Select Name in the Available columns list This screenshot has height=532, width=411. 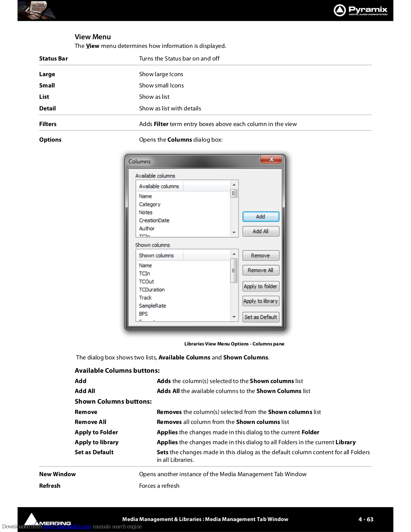coord(145,196)
